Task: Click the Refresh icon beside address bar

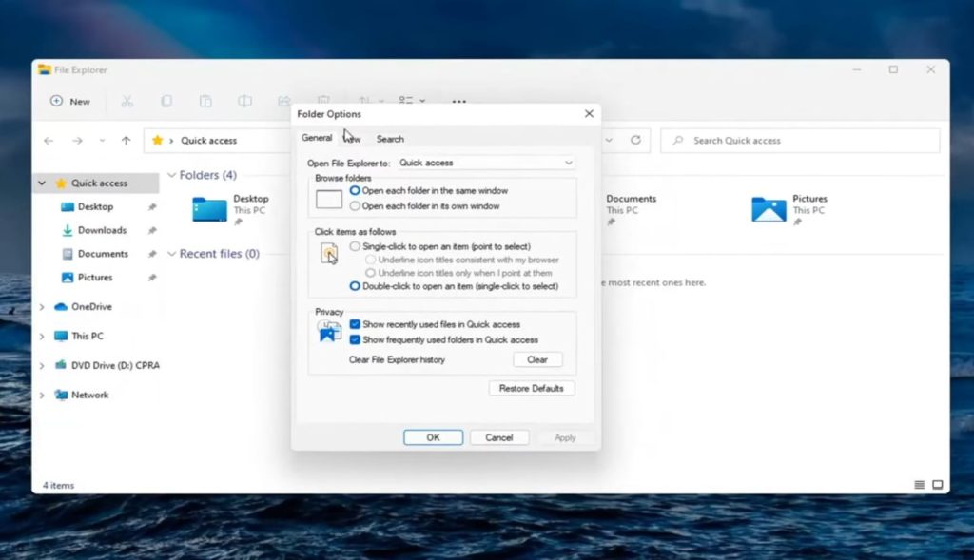Action: tap(635, 141)
